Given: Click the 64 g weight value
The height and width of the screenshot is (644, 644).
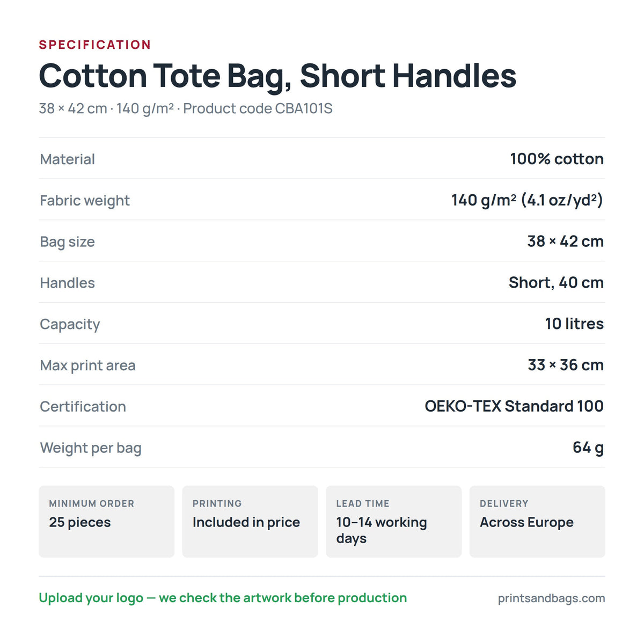Looking at the screenshot, I should pyautogui.click(x=588, y=448).
